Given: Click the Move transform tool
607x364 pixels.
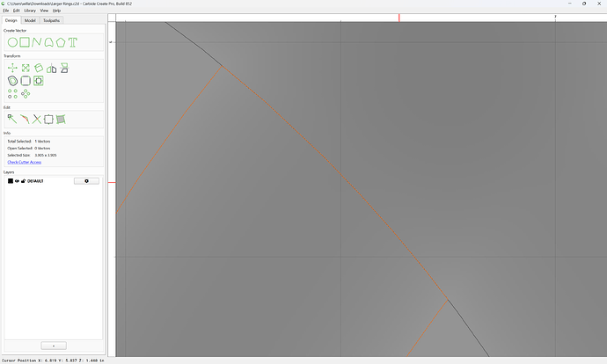Looking at the screenshot, I should click(12, 68).
